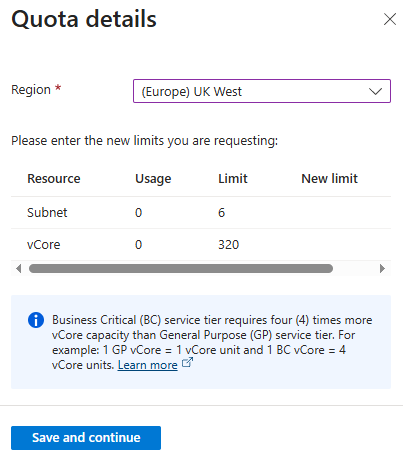Click the blue info icon

(x=36, y=320)
